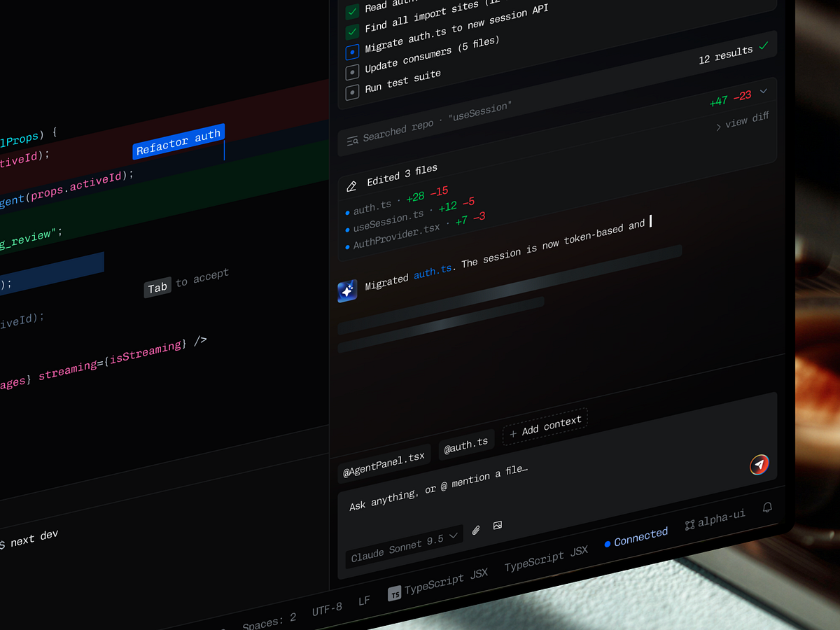Click the alpha-ui branch name
This screenshot has width=840, height=630.
click(722, 519)
